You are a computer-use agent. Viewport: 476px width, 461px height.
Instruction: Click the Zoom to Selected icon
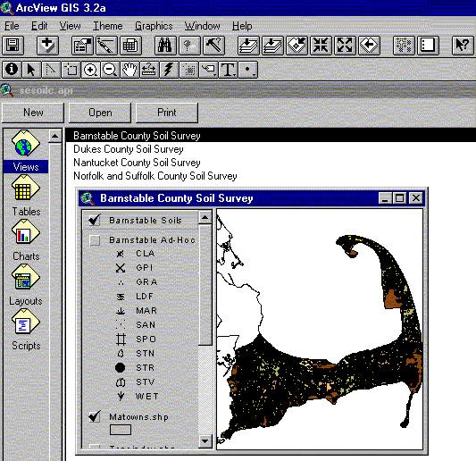(296, 46)
